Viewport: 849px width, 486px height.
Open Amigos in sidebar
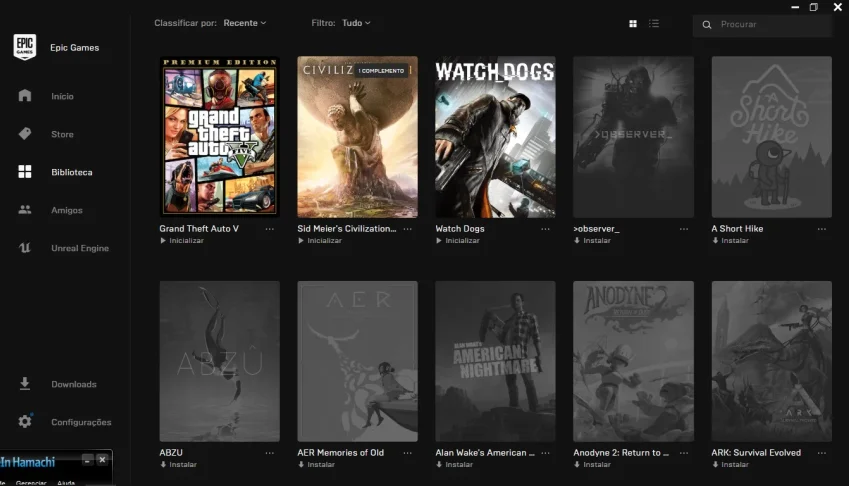[67, 210]
